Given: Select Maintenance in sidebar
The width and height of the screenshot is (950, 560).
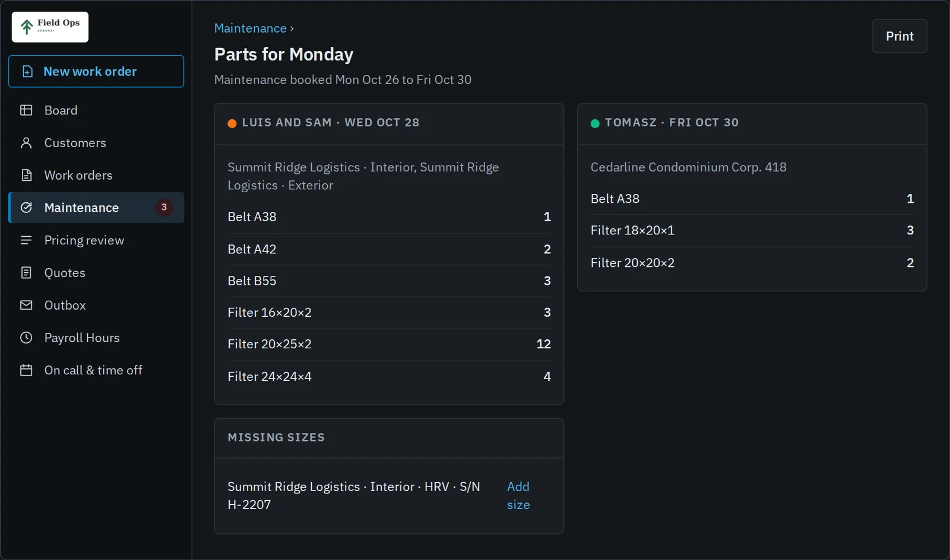Looking at the screenshot, I should pyautogui.click(x=96, y=208).
